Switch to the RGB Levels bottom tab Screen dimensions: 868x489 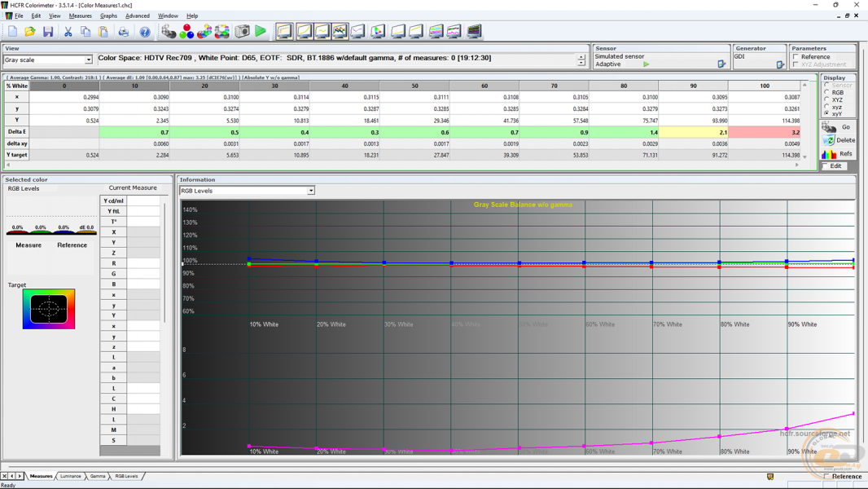[x=126, y=476]
